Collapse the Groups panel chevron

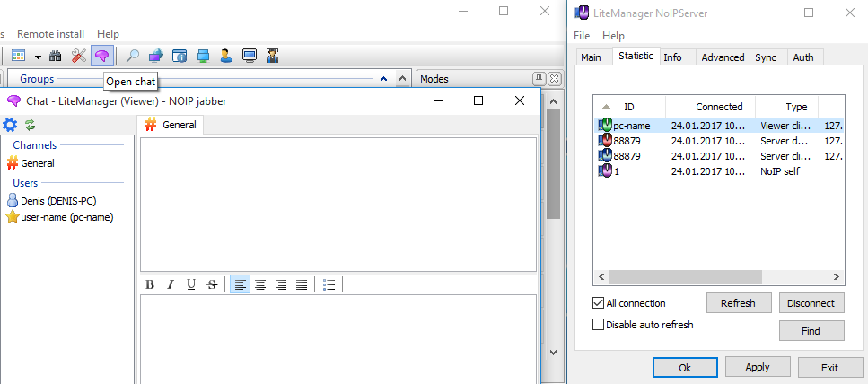pos(383,79)
